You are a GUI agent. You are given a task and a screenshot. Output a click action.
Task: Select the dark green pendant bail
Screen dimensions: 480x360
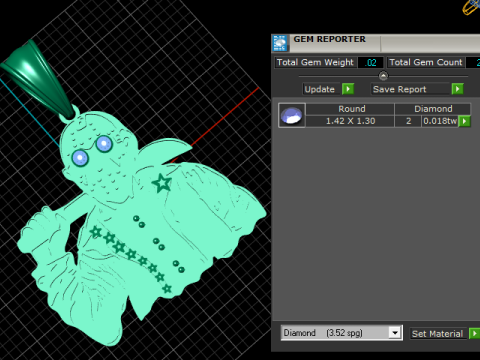38,79
